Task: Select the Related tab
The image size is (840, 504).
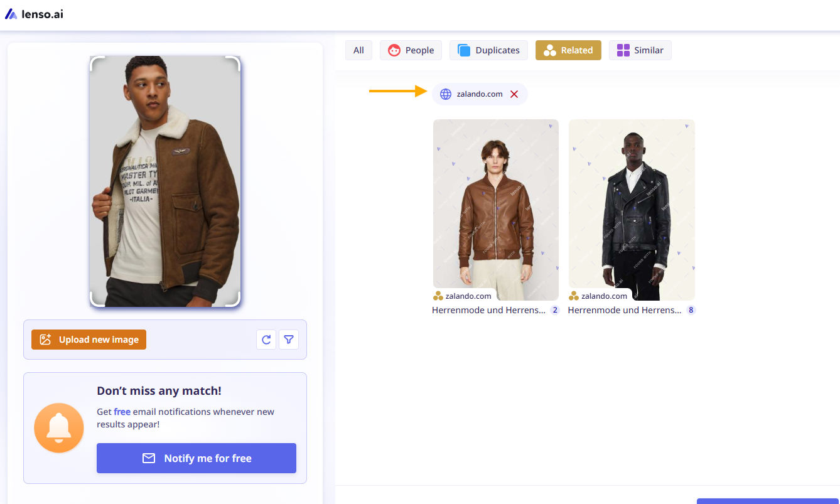Action: click(568, 50)
